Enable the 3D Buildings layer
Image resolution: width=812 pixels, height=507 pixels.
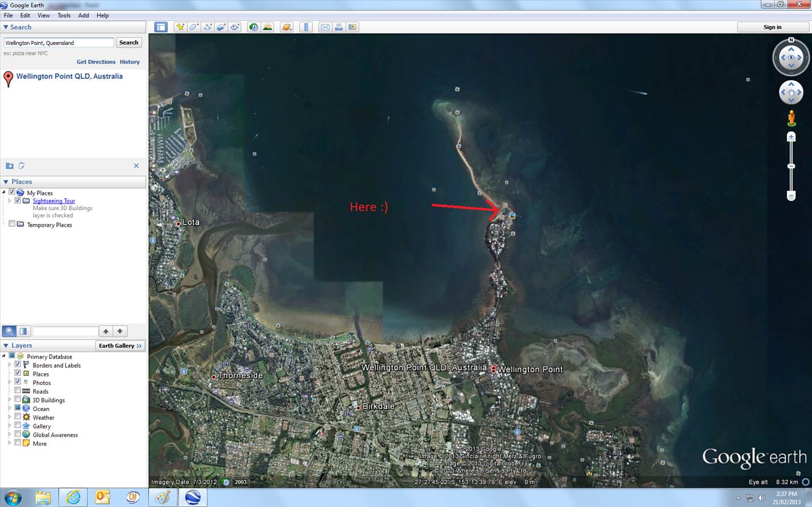point(18,400)
